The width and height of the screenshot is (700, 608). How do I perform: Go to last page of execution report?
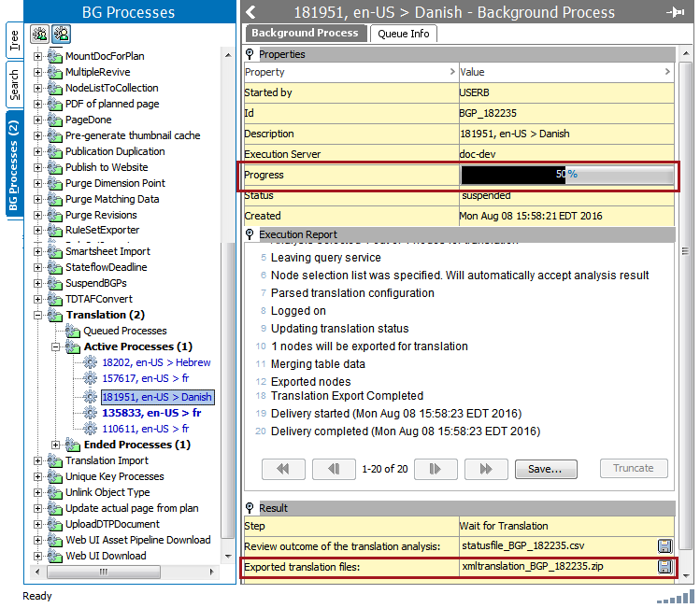click(x=486, y=469)
